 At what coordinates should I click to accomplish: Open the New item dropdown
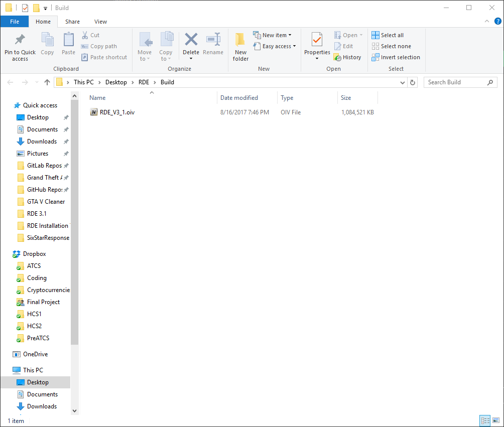pos(272,35)
